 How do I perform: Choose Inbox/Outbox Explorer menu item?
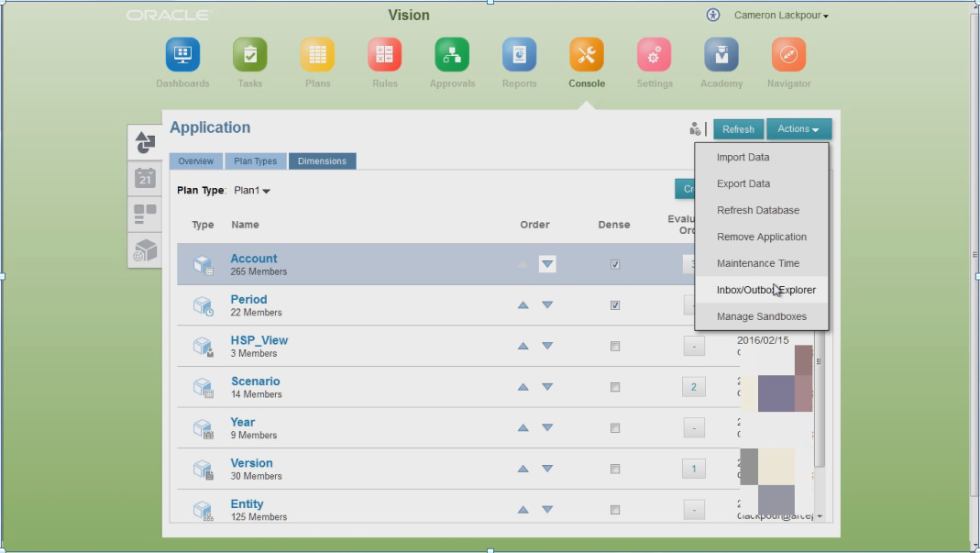point(761,290)
